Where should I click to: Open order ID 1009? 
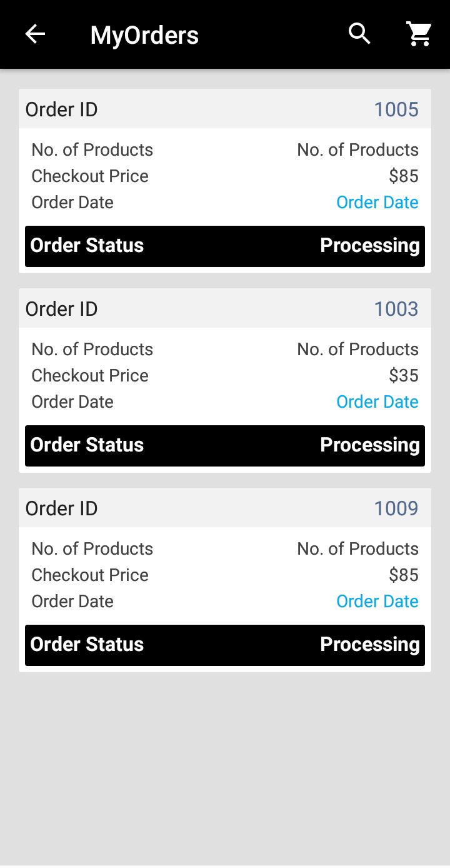(x=396, y=508)
